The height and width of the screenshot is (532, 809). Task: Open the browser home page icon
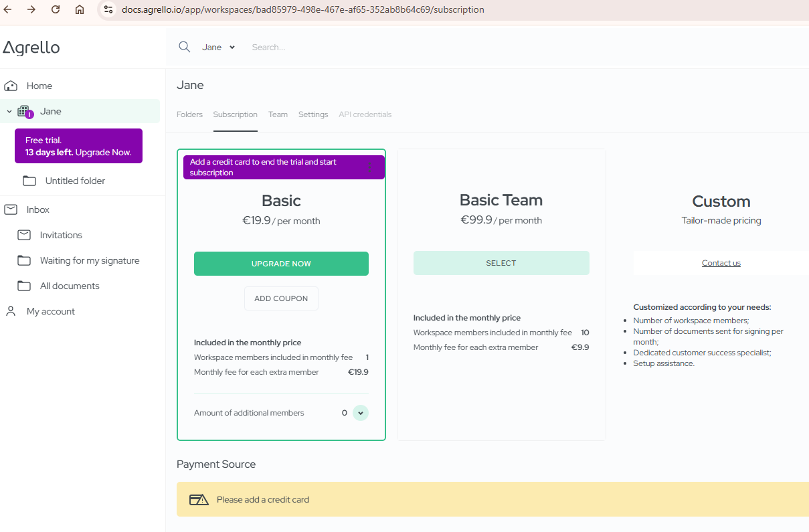tap(80, 10)
